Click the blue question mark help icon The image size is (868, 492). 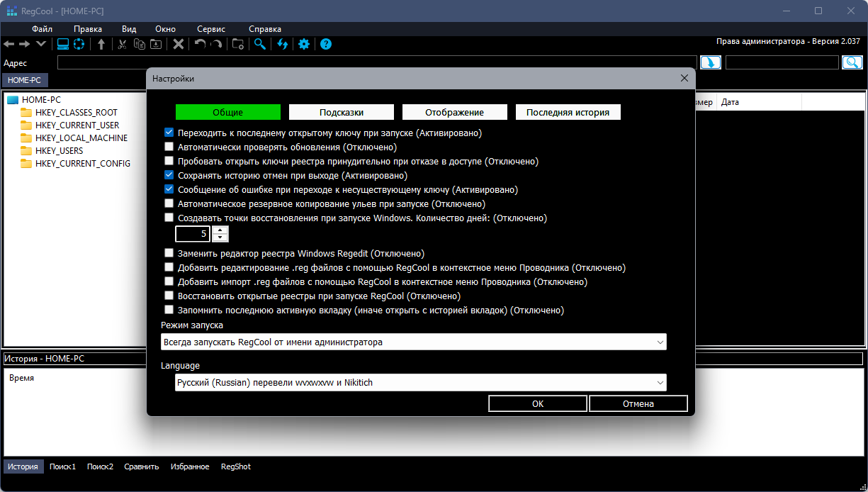(326, 44)
